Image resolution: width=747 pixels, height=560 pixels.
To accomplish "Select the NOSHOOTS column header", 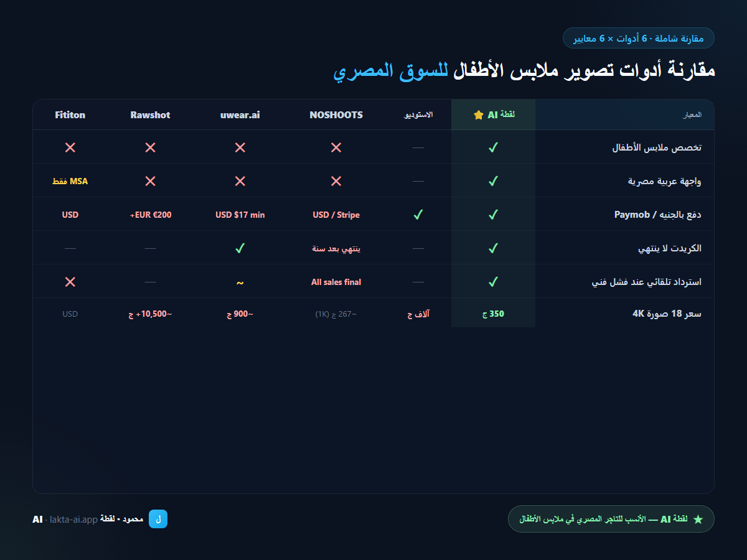I will [336, 115].
